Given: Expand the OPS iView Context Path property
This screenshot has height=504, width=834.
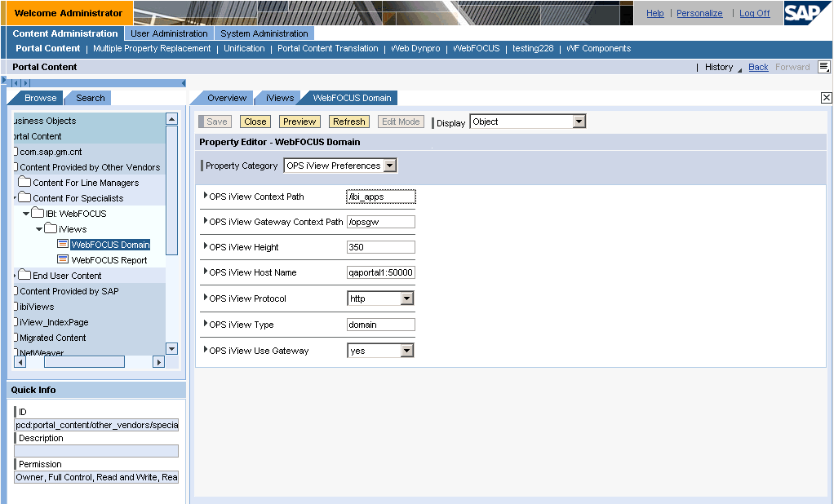Looking at the screenshot, I should 206,196.
